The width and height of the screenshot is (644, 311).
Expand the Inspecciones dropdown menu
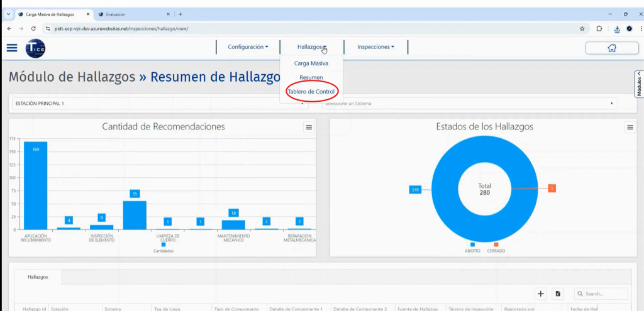click(375, 47)
